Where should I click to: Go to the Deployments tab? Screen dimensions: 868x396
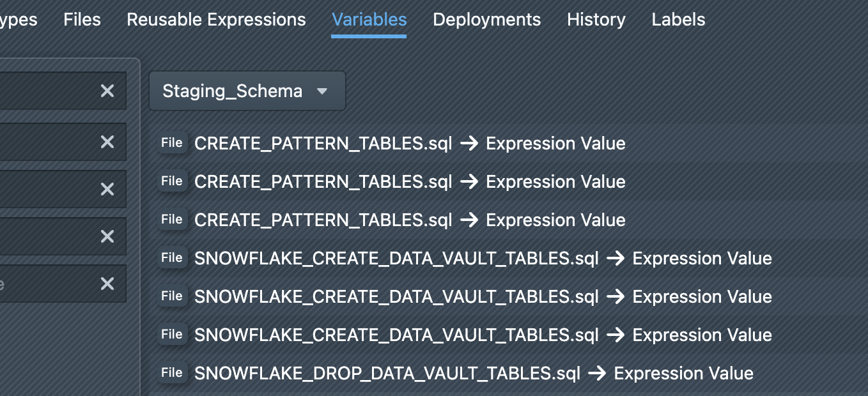tap(486, 20)
